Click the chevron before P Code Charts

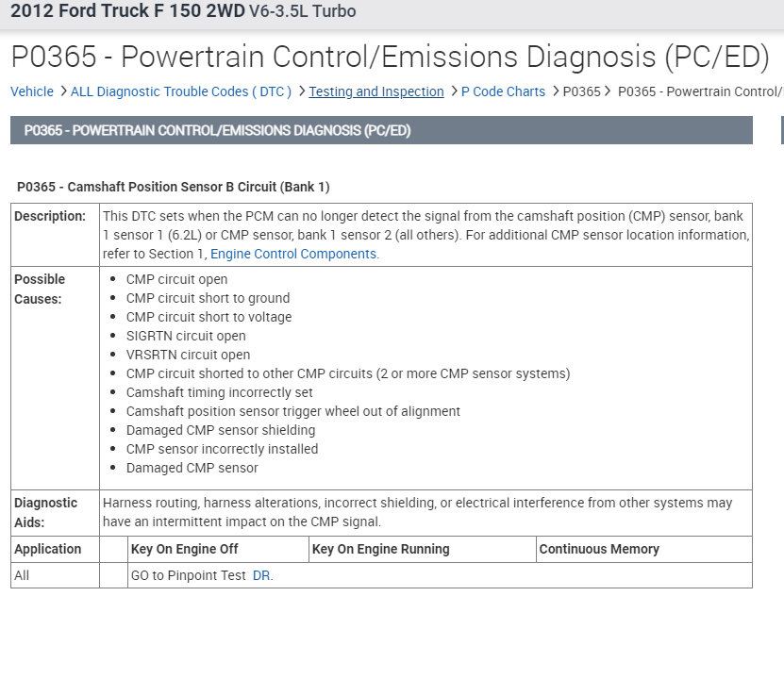453,91
